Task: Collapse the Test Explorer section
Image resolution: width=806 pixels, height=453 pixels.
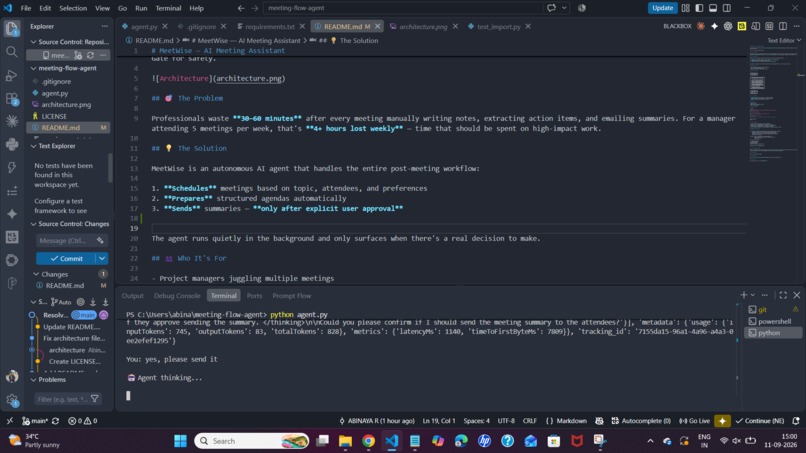Action: click(x=33, y=146)
